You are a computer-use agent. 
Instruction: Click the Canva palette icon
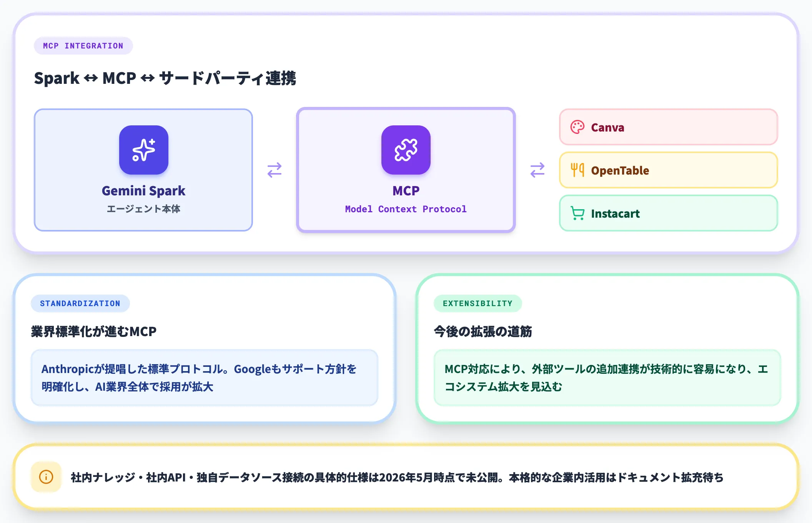577,127
